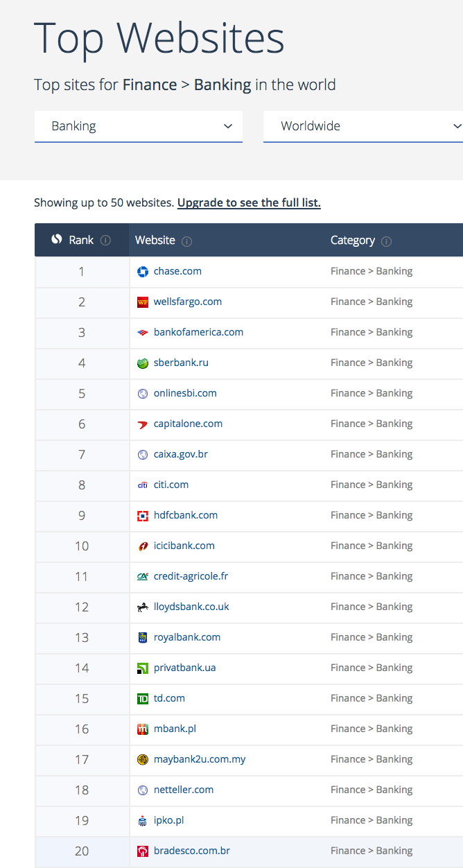Viewport: 463px width, 868px height.
Task: Open the chase.com link
Action: tap(177, 271)
